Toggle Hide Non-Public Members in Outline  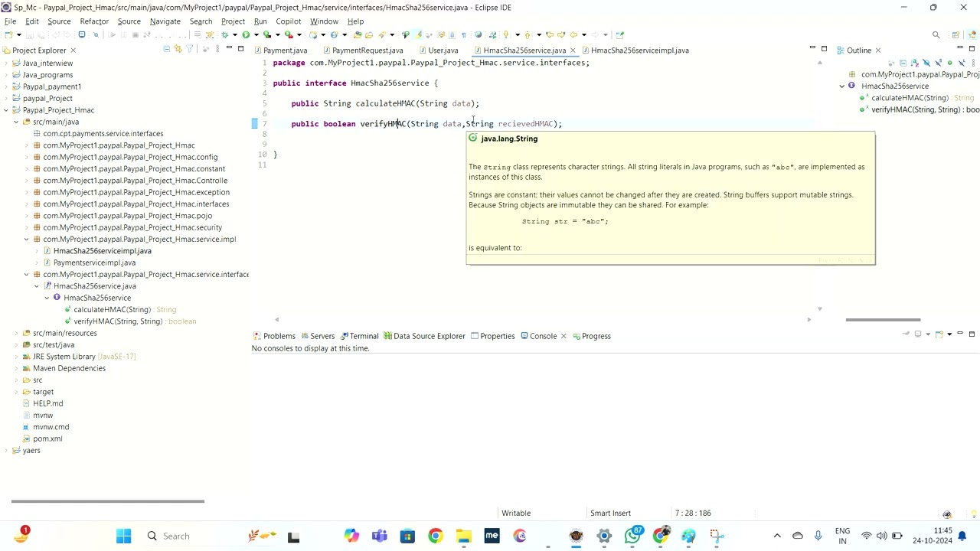coord(949,63)
